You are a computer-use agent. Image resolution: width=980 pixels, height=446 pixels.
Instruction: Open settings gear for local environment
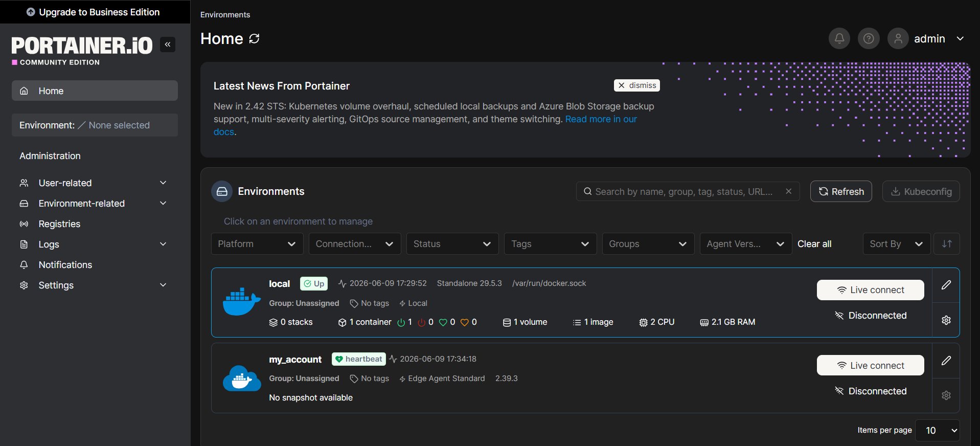[946, 320]
